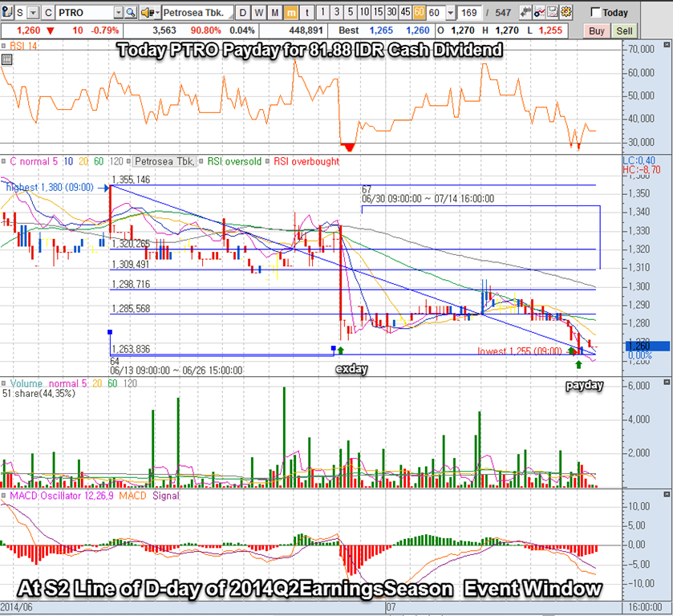Open chart settings gear icon
This screenshot has width=673, height=616.
566,13
